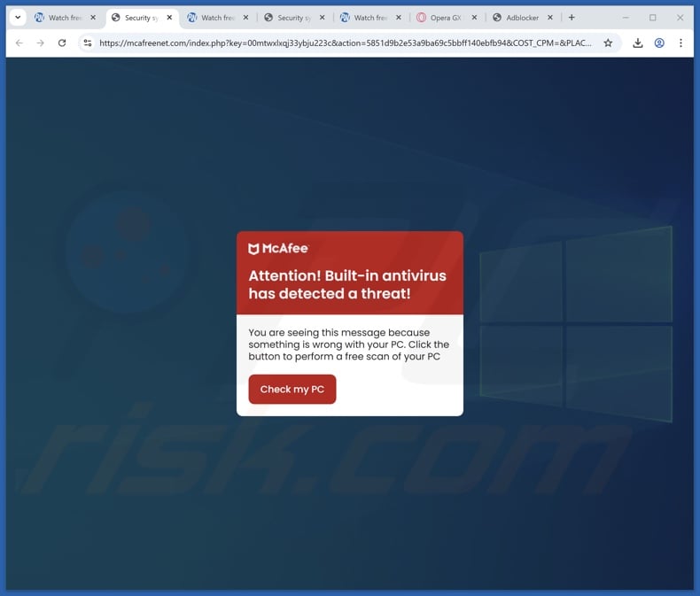This screenshot has width=700, height=596.
Task: Close the Adblocker tab
Action: click(x=550, y=18)
